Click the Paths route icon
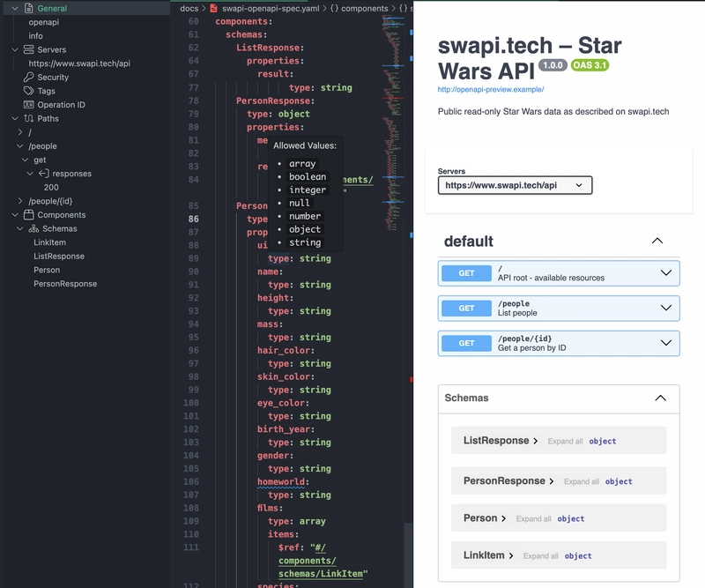Image resolution: width=705 pixels, height=588 pixels. pos(29,118)
